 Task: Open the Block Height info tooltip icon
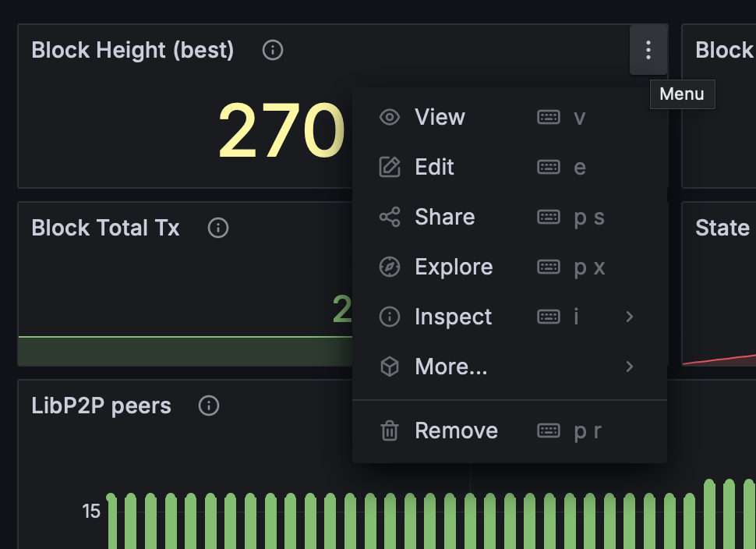[x=273, y=50]
